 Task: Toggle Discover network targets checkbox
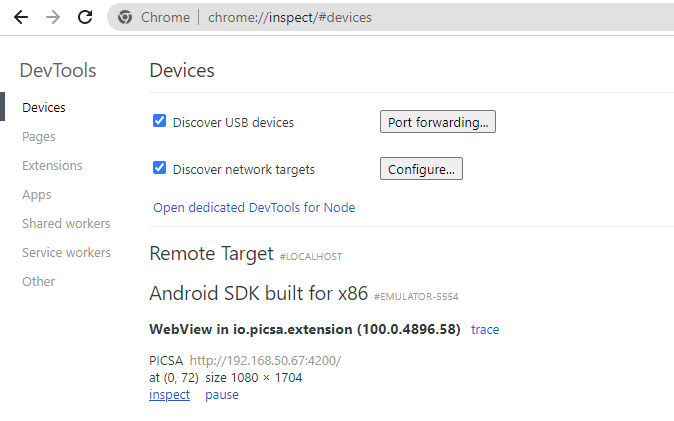point(159,168)
